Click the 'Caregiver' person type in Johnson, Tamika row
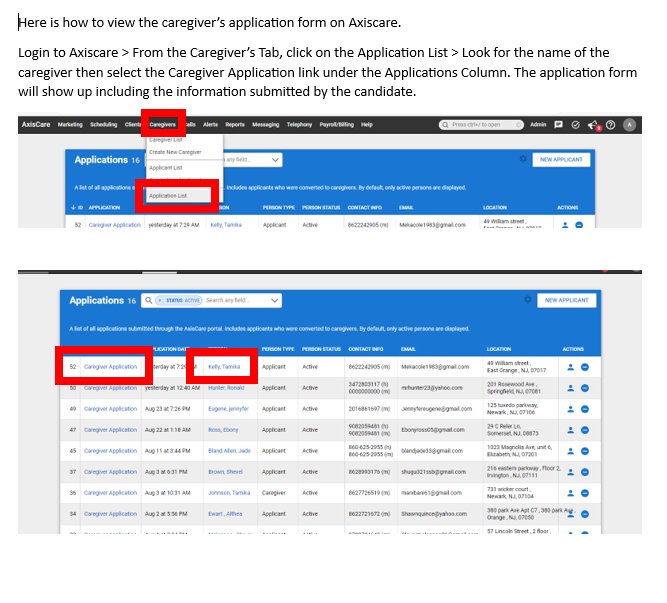 click(x=274, y=493)
